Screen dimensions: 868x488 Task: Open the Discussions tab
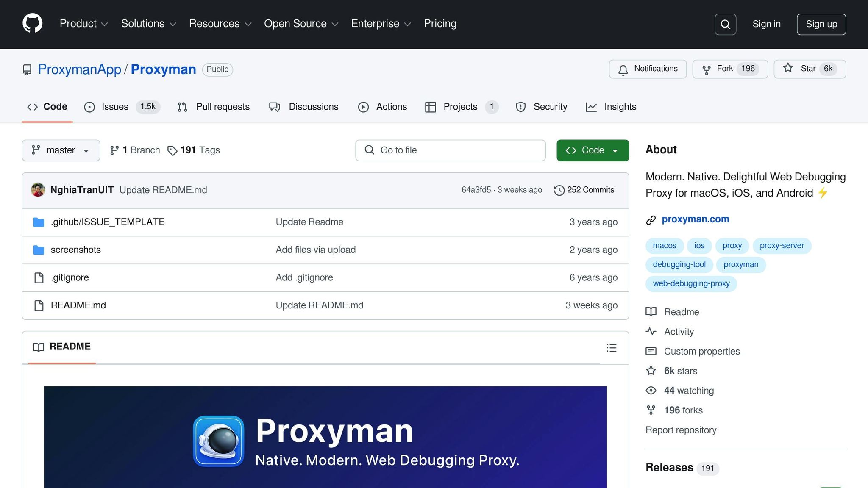click(303, 107)
